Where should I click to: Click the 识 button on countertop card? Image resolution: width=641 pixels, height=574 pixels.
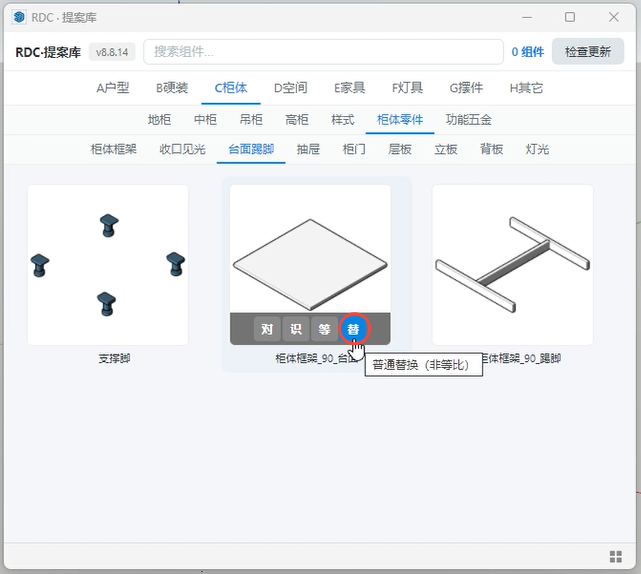(x=296, y=329)
